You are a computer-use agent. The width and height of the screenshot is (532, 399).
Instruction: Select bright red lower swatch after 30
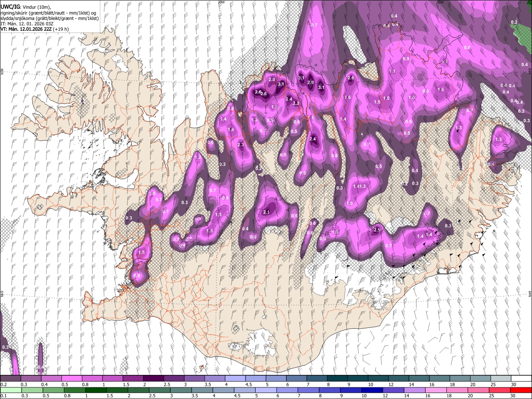pos(521,390)
